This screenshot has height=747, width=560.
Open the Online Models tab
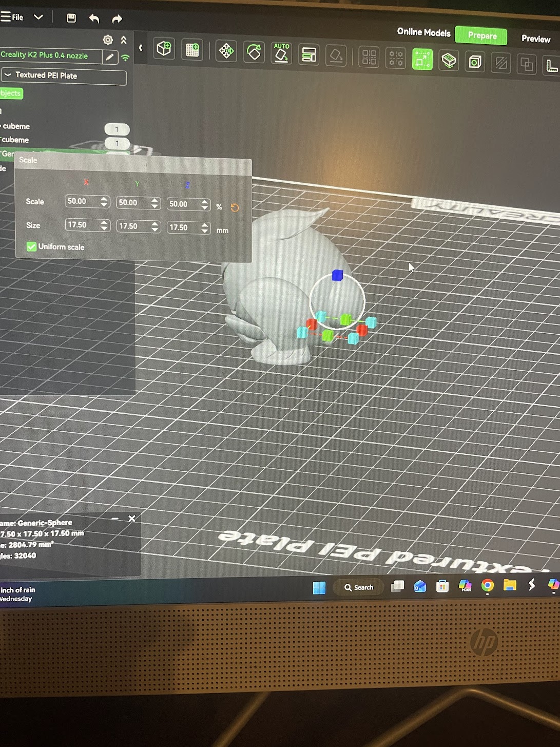pos(423,32)
